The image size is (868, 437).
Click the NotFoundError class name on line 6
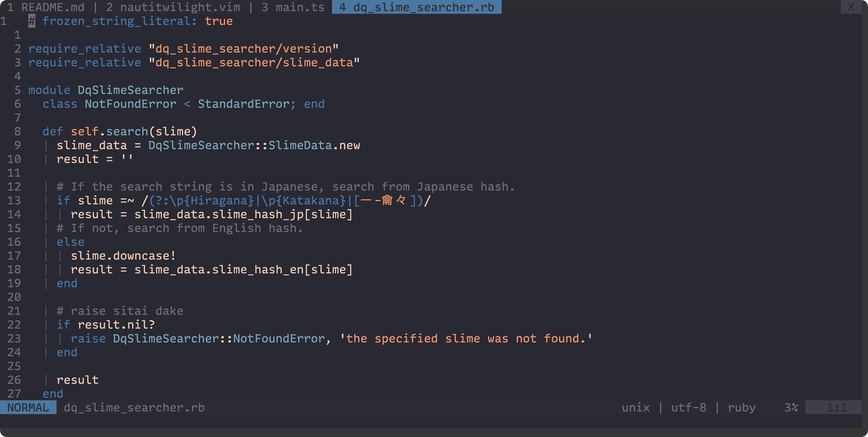coord(131,104)
